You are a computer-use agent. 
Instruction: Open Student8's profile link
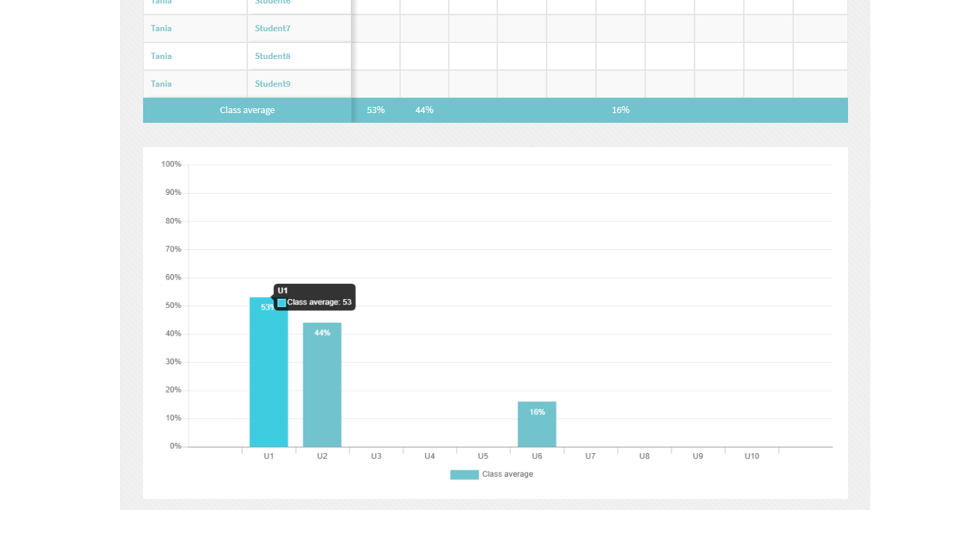pyautogui.click(x=272, y=56)
